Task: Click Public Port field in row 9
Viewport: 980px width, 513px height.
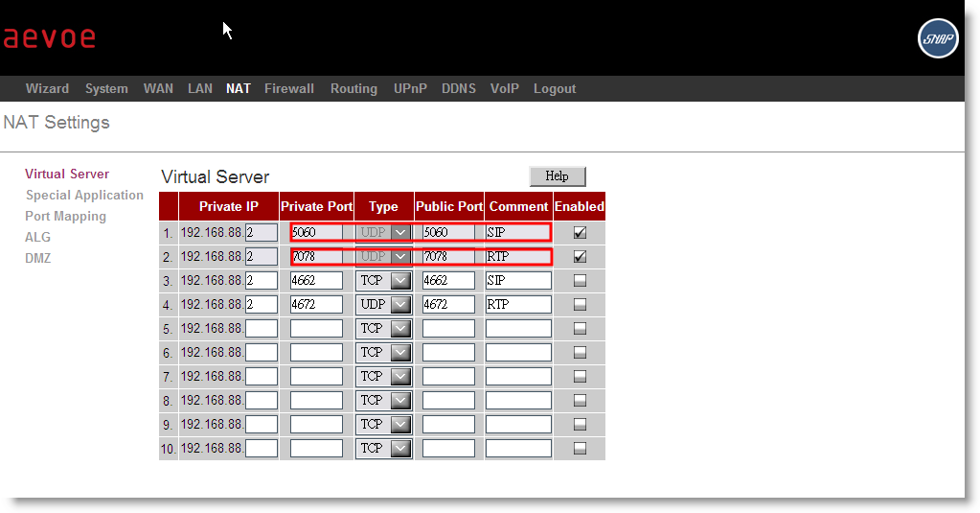Action: 448,425
